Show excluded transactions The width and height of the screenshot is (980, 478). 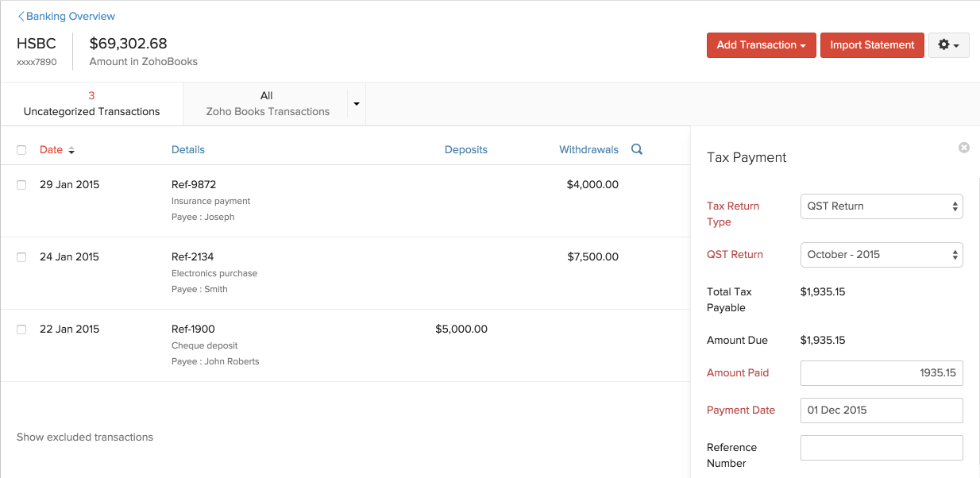[85, 437]
